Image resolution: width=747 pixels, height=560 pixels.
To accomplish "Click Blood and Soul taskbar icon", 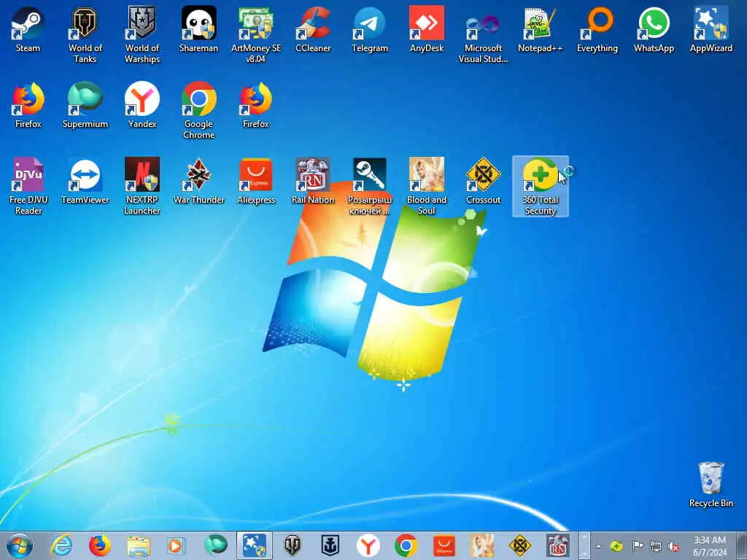I will pos(481,545).
